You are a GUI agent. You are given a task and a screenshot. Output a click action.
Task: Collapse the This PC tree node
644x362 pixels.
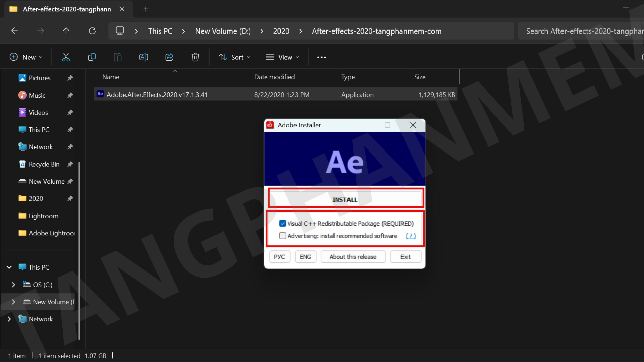point(9,267)
